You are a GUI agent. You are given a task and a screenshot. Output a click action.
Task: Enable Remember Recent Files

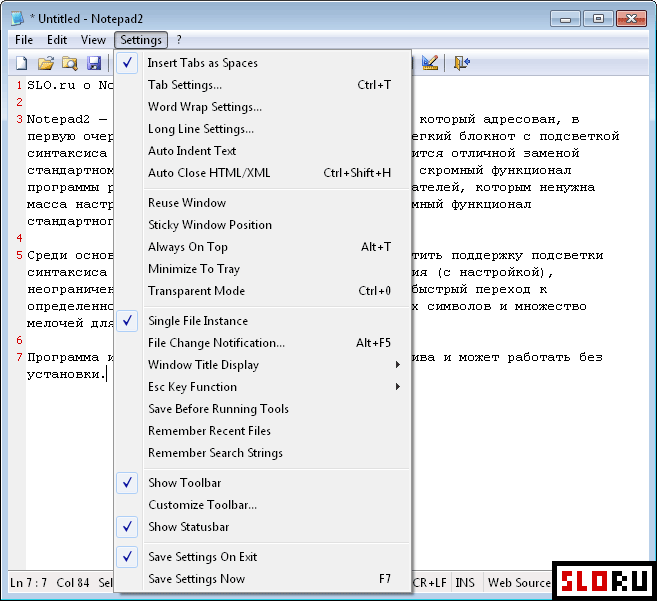coord(262,431)
